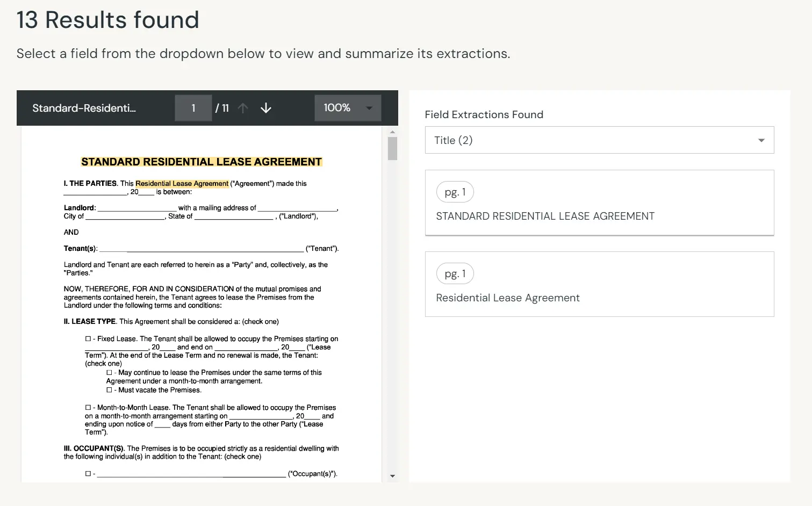Expand the 100% zoom dropdown
Image resolution: width=812 pixels, height=506 pixels.
pos(369,107)
